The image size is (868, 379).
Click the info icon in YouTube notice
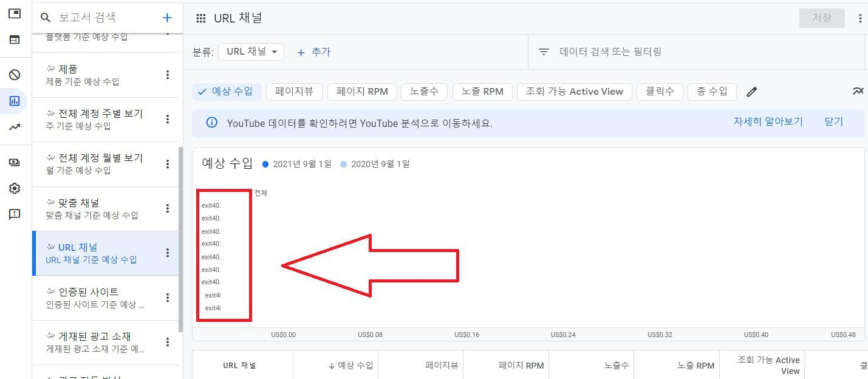(211, 122)
